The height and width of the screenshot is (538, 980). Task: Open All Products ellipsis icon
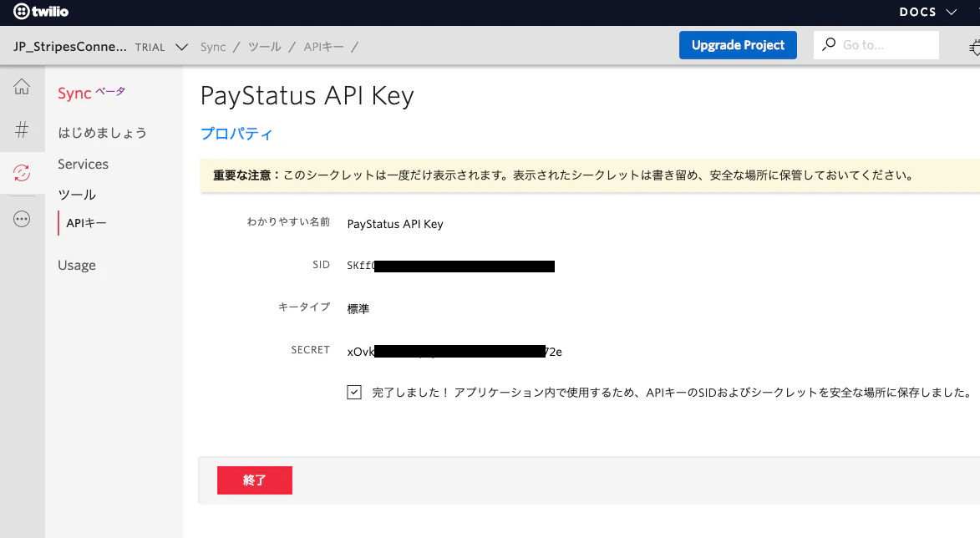pos(22,219)
